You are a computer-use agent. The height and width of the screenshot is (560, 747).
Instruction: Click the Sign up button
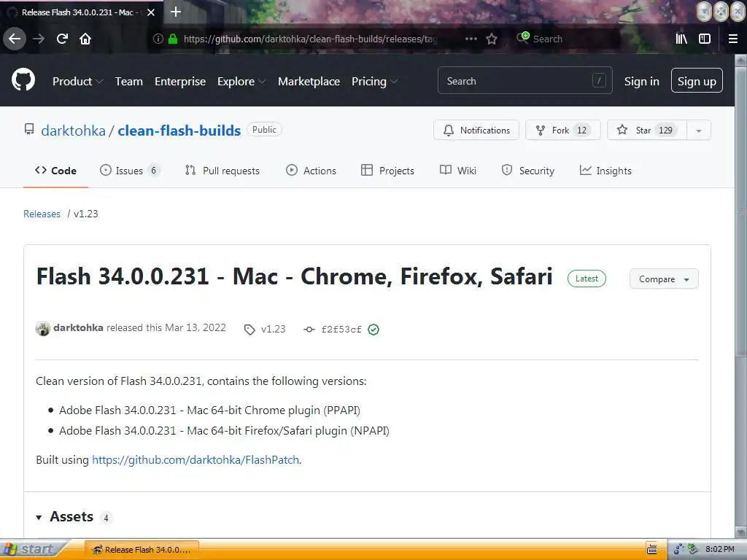tap(697, 80)
